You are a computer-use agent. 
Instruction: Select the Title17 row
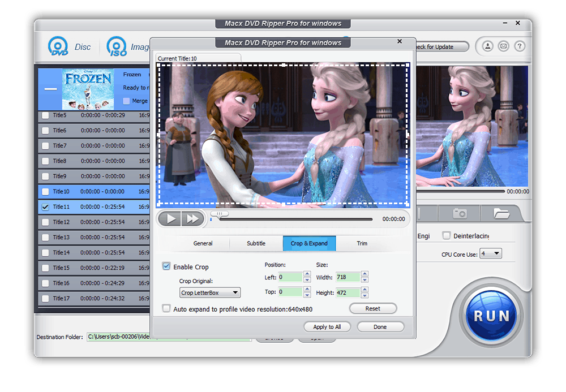click(x=94, y=299)
